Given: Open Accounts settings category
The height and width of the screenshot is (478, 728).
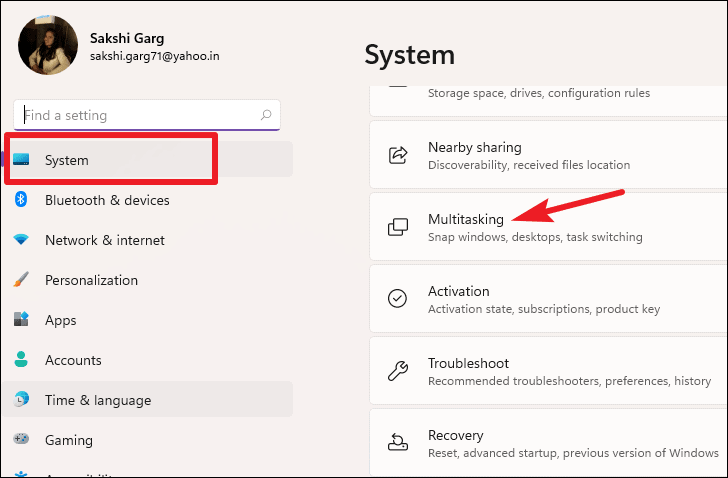Looking at the screenshot, I should 148,360.
